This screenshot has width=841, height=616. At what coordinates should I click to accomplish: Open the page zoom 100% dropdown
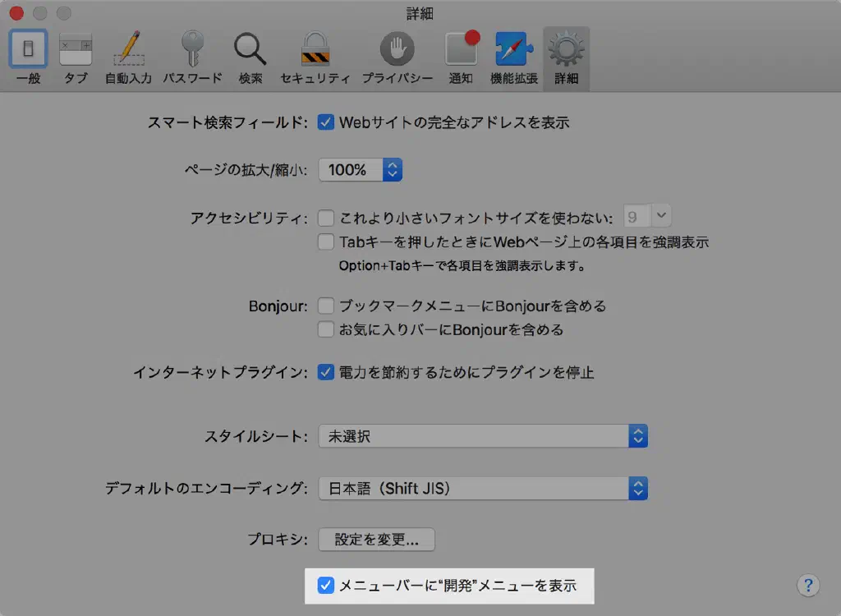(x=360, y=170)
